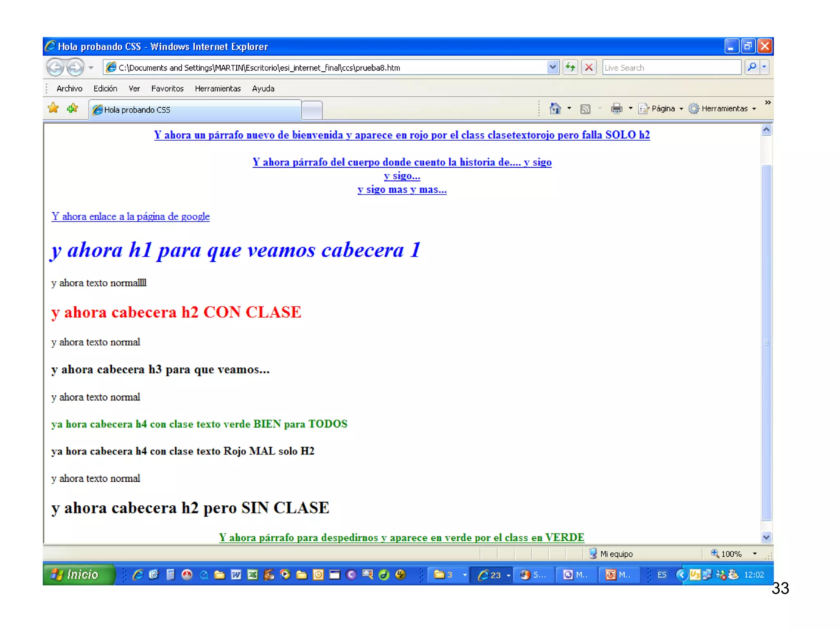Viewport: 840px width, 630px height.
Task: Expand the address bar history dropdown
Action: (552, 67)
